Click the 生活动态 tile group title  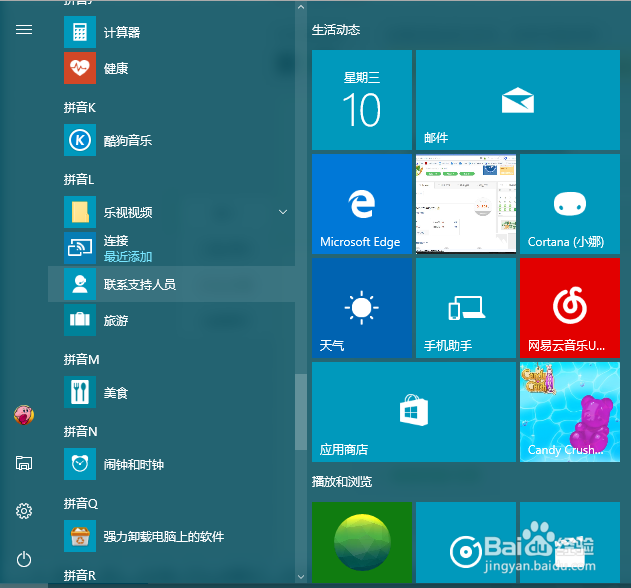tap(336, 30)
